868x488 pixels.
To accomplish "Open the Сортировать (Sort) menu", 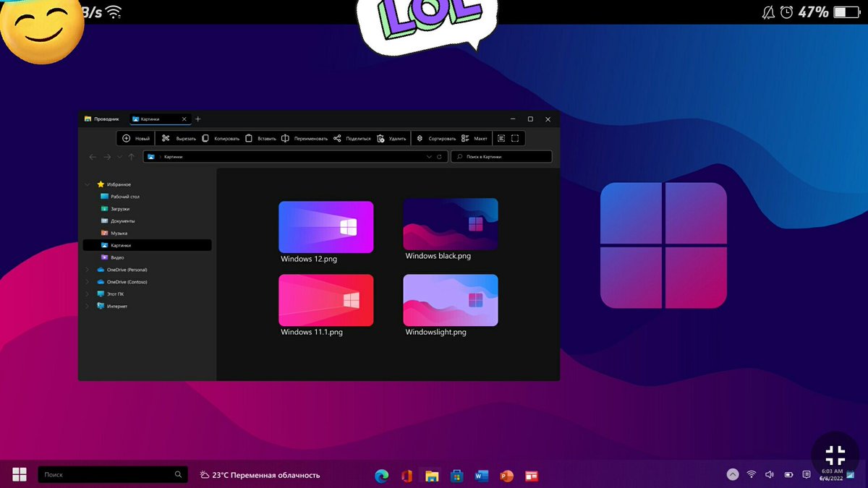I will [x=436, y=138].
